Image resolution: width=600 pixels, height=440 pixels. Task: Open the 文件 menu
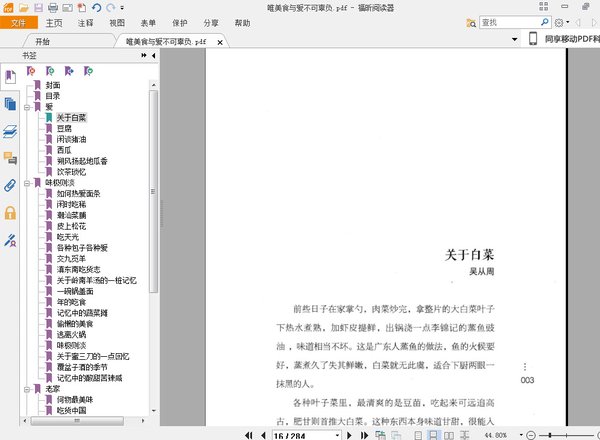click(x=19, y=23)
